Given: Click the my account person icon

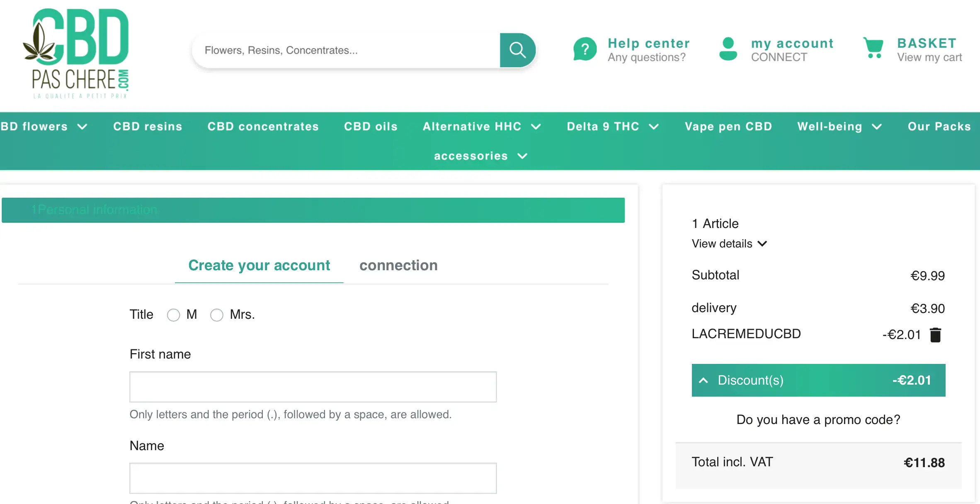Looking at the screenshot, I should tap(728, 49).
